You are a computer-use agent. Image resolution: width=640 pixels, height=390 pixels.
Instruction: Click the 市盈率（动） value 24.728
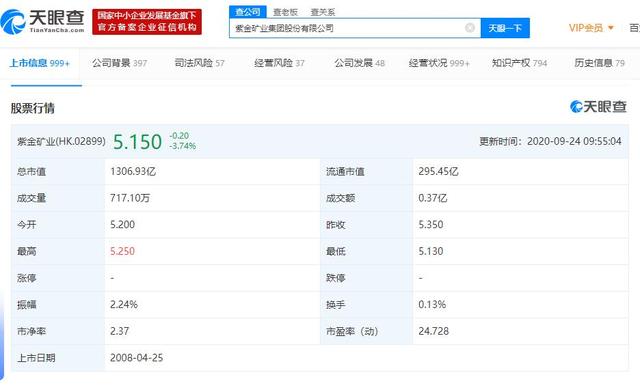tap(433, 331)
